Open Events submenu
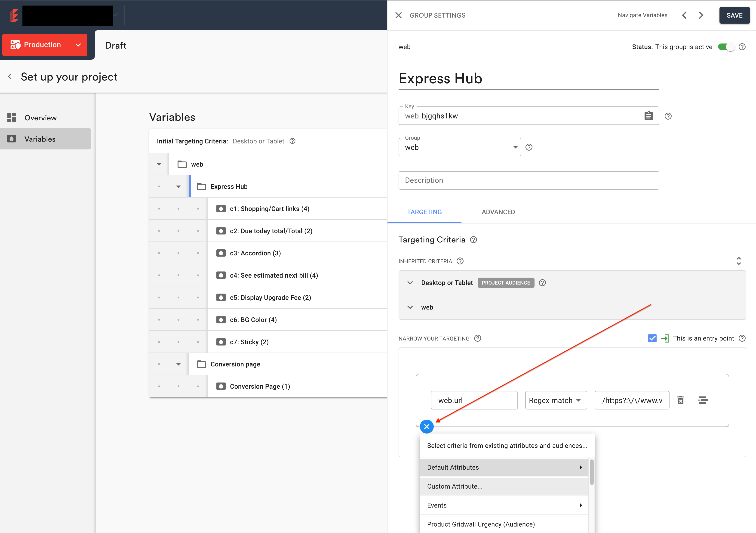 (504, 505)
